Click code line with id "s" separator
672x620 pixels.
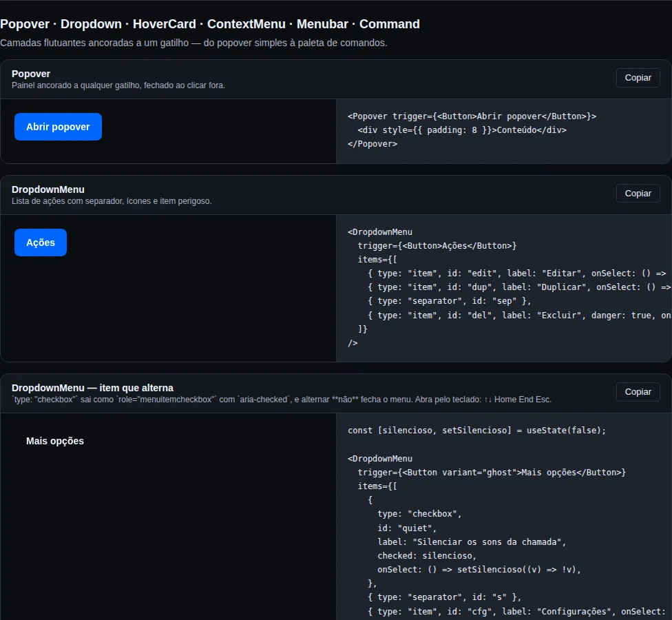point(444,597)
